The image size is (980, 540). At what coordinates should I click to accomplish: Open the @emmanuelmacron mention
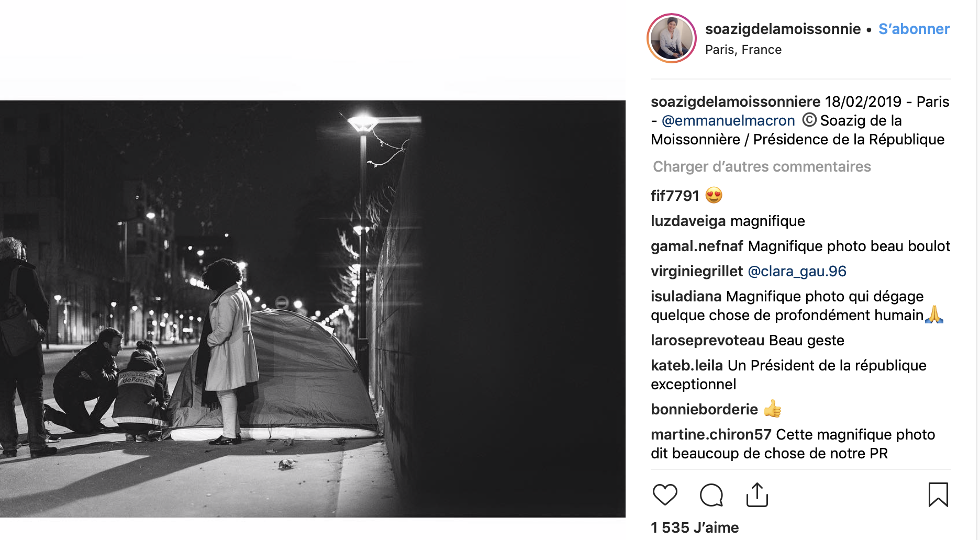pyautogui.click(x=728, y=120)
